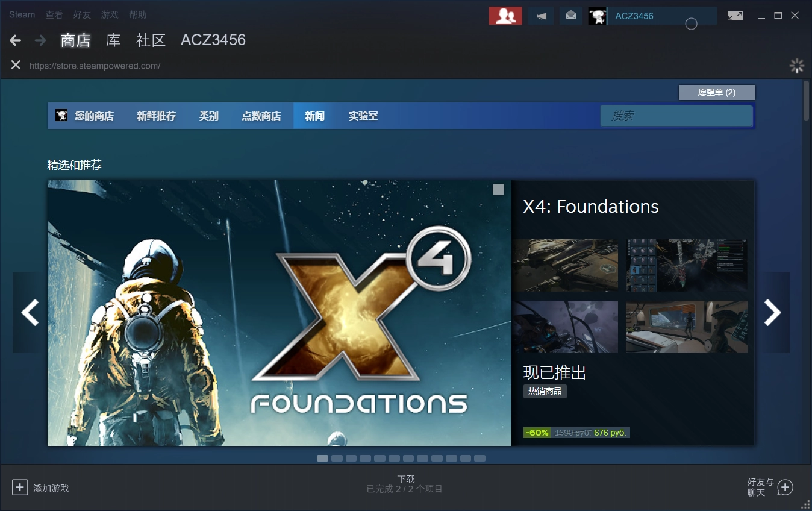Select the last carousel page indicator

pyautogui.click(x=479, y=459)
